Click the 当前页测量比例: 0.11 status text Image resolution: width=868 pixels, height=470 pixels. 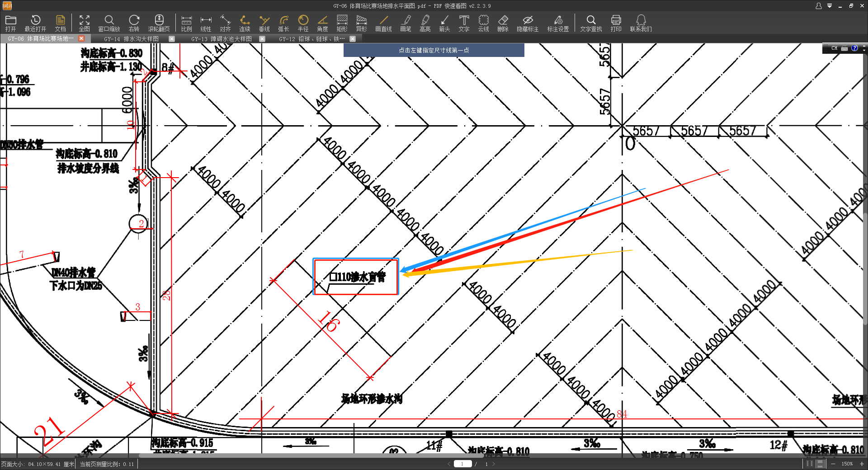point(107,464)
